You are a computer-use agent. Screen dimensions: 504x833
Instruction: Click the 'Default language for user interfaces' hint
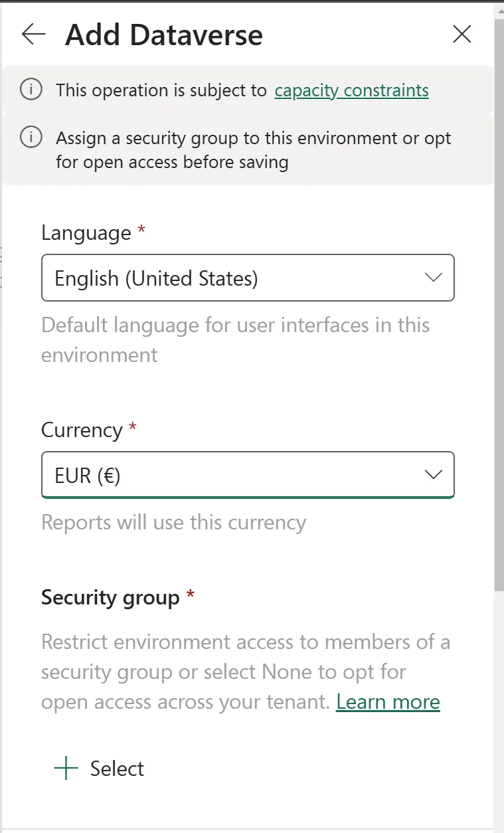point(235,340)
